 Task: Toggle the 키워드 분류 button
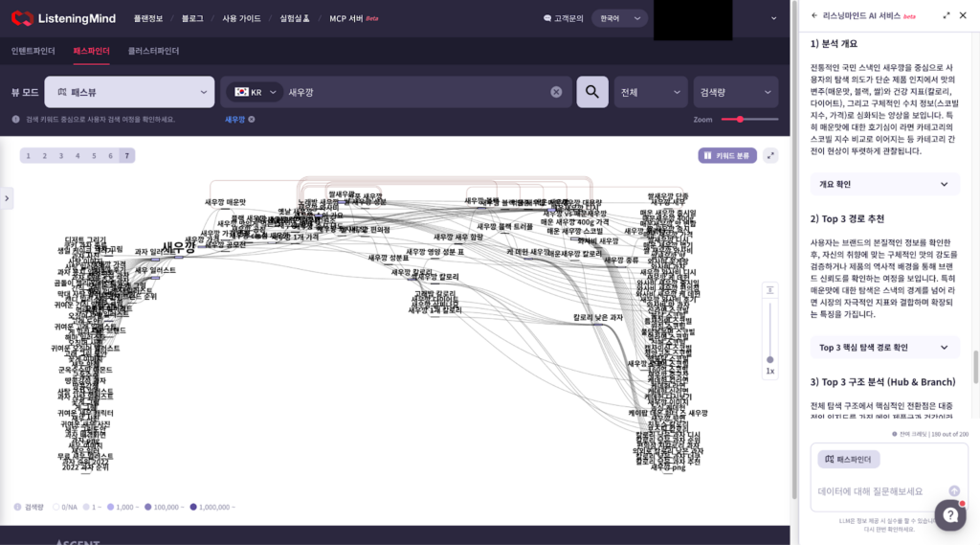click(727, 155)
